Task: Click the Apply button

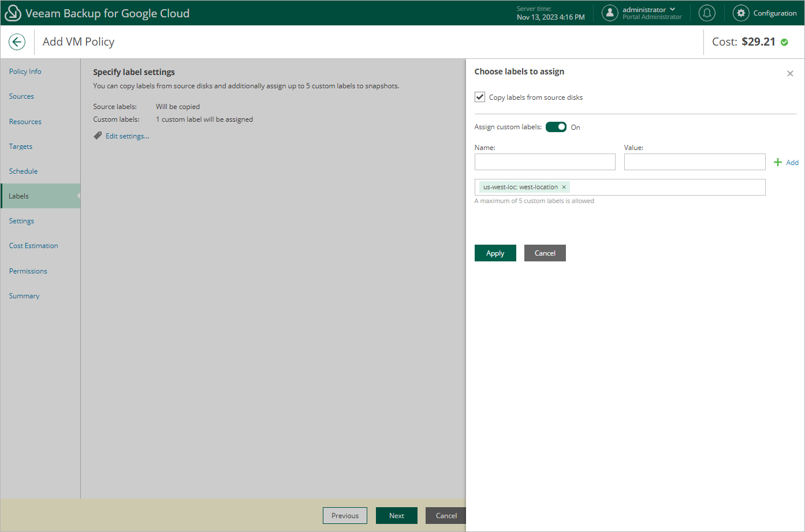Action: pos(495,253)
